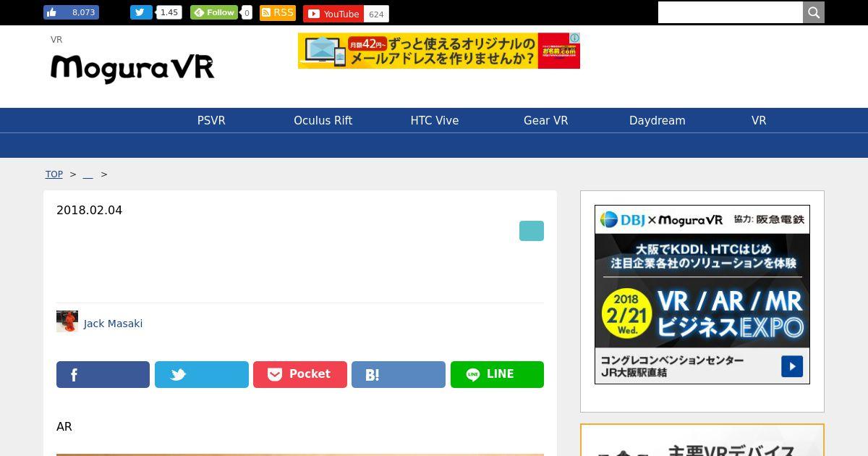868x456 pixels.
Task: Click the second breadcrumb link after TOP
Action: [x=88, y=174]
